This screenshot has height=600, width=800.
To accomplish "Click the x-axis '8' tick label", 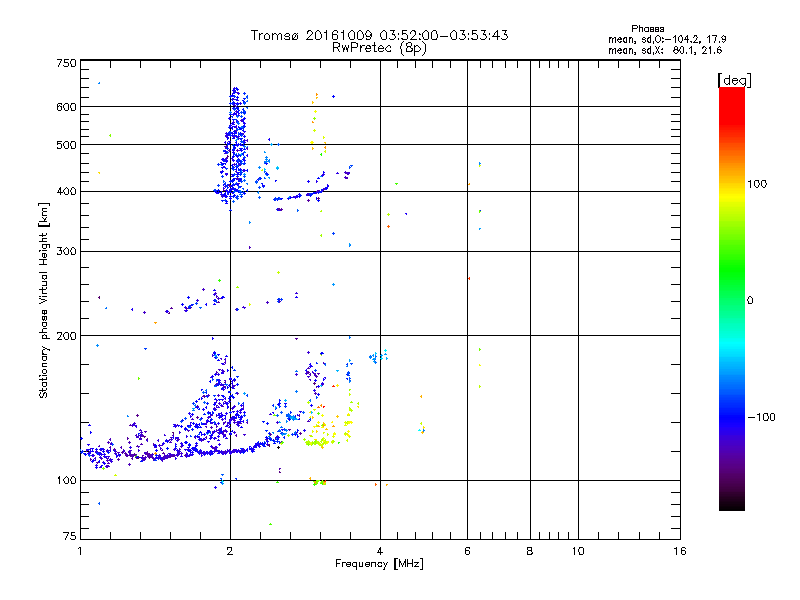I will 530,551.
